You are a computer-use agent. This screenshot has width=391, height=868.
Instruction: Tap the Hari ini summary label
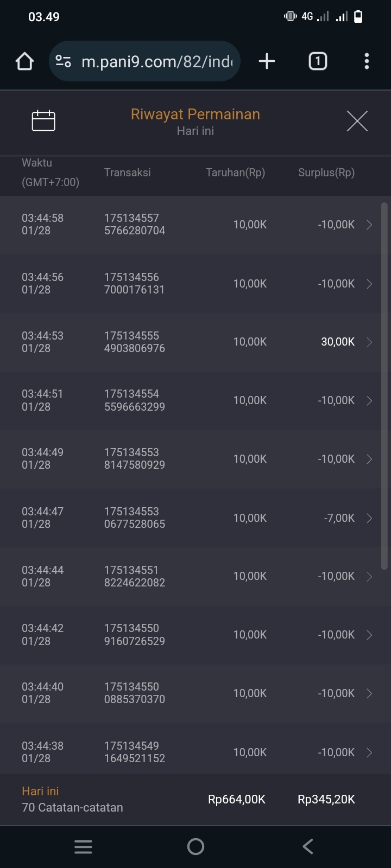click(x=40, y=792)
